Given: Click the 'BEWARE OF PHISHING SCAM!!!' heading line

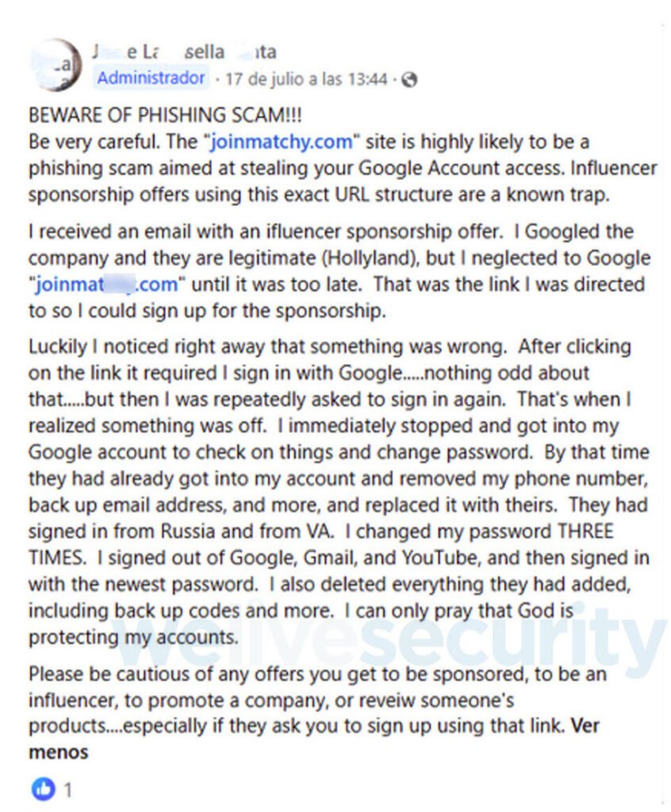Looking at the screenshot, I should [x=165, y=115].
